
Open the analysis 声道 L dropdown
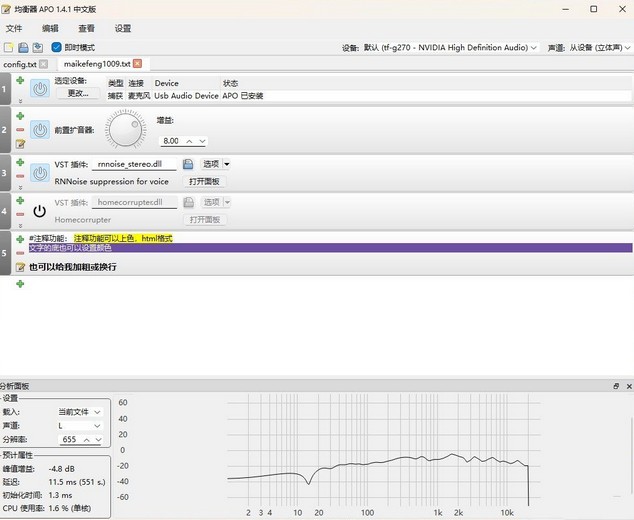point(80,426)
